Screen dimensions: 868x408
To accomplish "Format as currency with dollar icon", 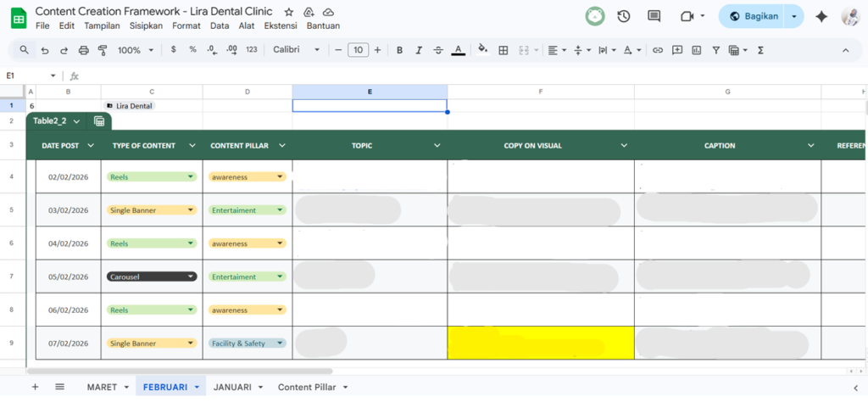I will coord(173,50).
